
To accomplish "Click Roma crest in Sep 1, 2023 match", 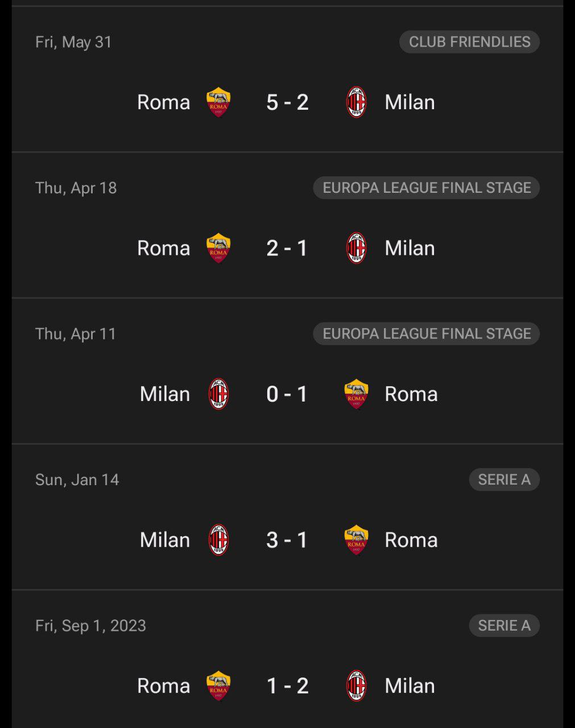I will pyautogui.click(x=218, y=686).
